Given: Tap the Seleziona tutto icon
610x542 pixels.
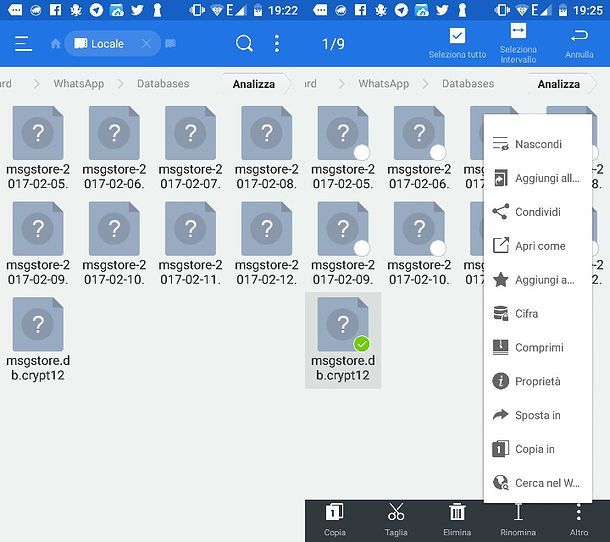Looking at the screenshot, I should point(457,37).
